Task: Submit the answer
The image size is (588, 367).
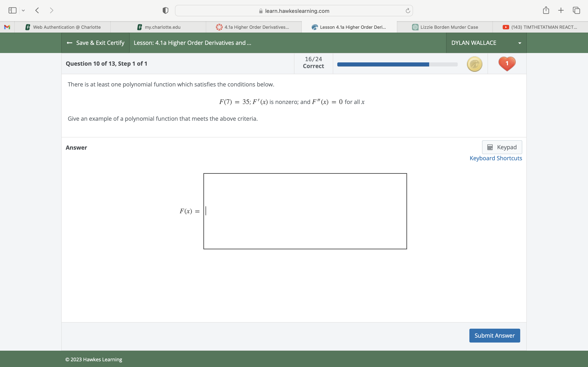Action: [x=494, y=335]
